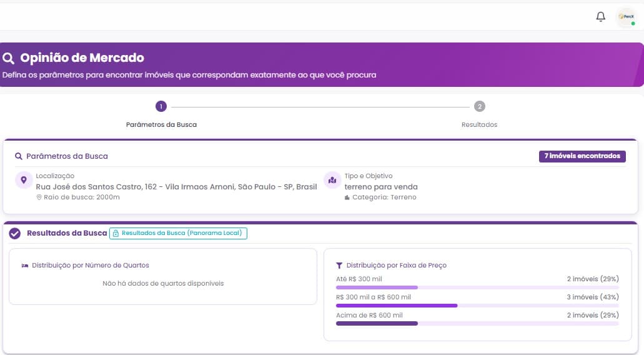Go to step 2 Resultados
644x355 pixels.
(479, 106)
